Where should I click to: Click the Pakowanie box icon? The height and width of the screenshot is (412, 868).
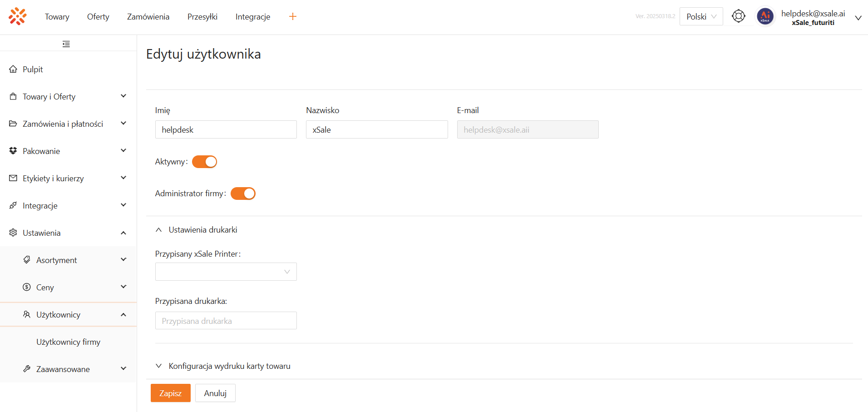(x=13, y=151)
